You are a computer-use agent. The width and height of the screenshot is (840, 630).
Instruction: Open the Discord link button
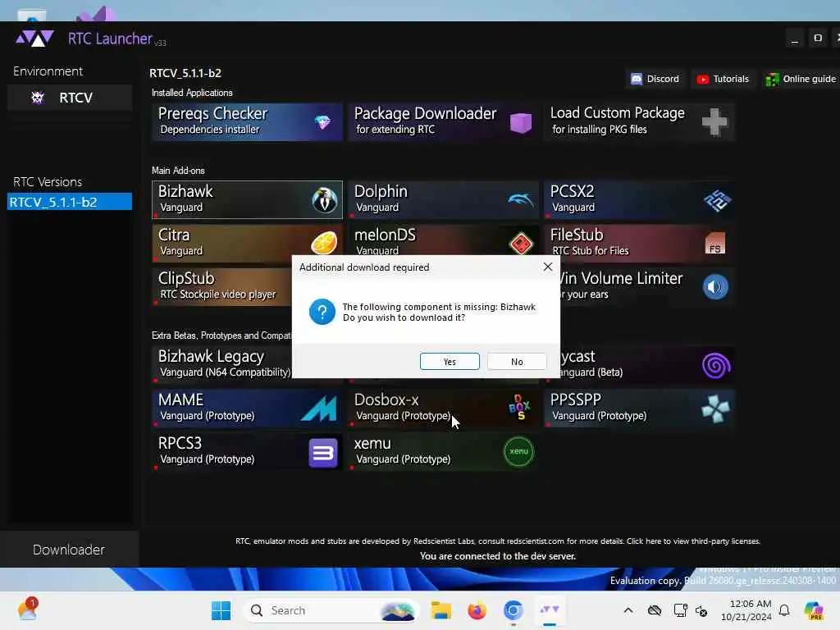[655, 79]
